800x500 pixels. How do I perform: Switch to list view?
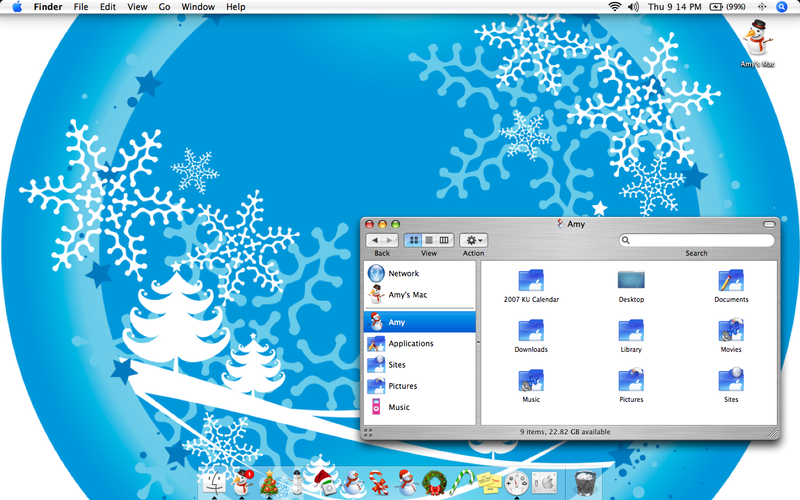(x=429, y=240)
